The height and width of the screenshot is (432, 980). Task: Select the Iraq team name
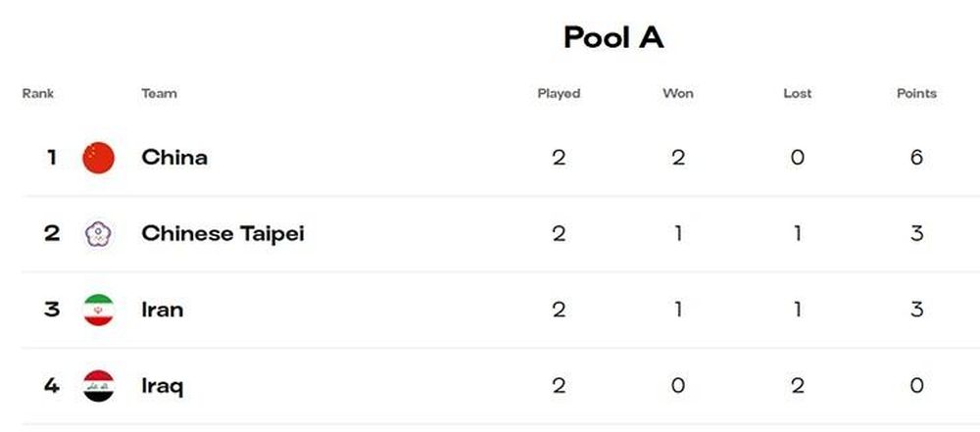click(163, 387)
